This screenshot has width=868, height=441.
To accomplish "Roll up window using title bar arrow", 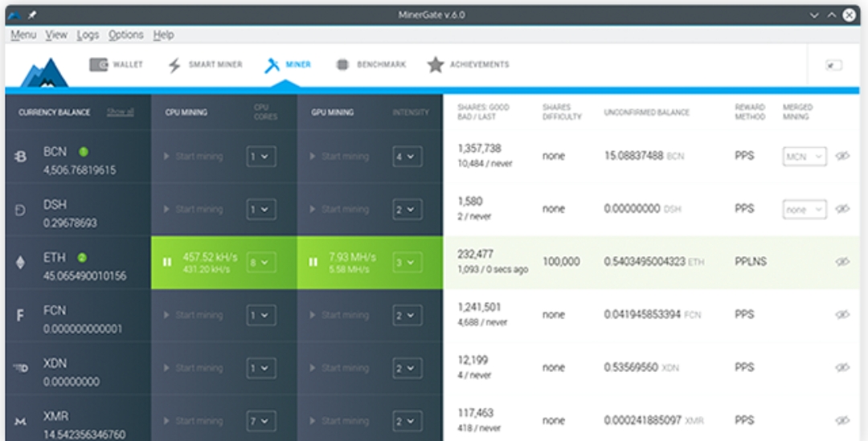I will click(x=832, y=15).
